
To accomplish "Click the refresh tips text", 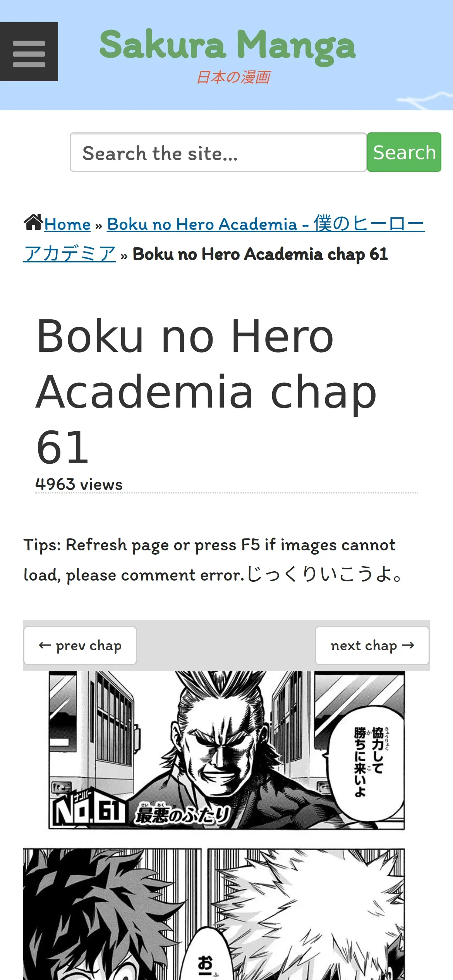I will [x=213, y=560].
